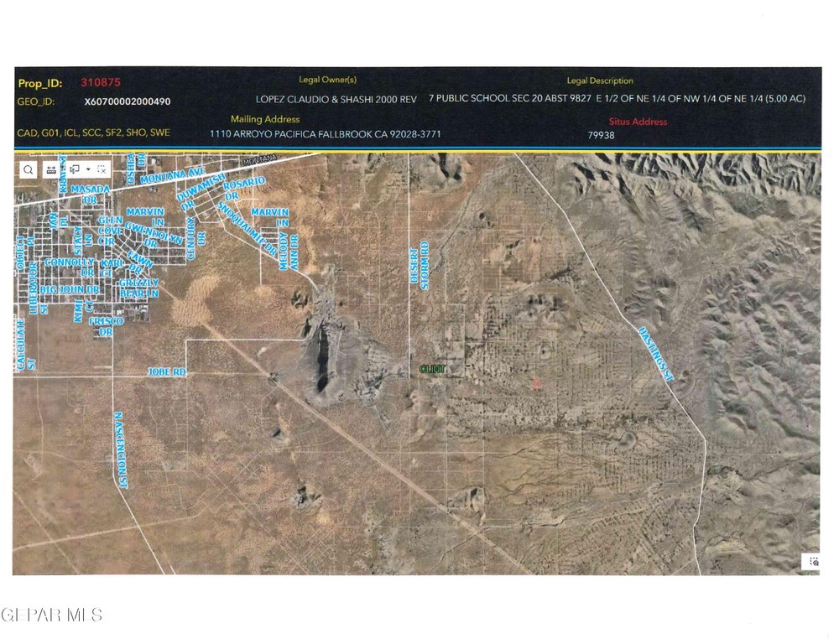Click the Hastings St road label
Image resolution: width=834 pixels, height=644 pixels.
click(655, 354)
